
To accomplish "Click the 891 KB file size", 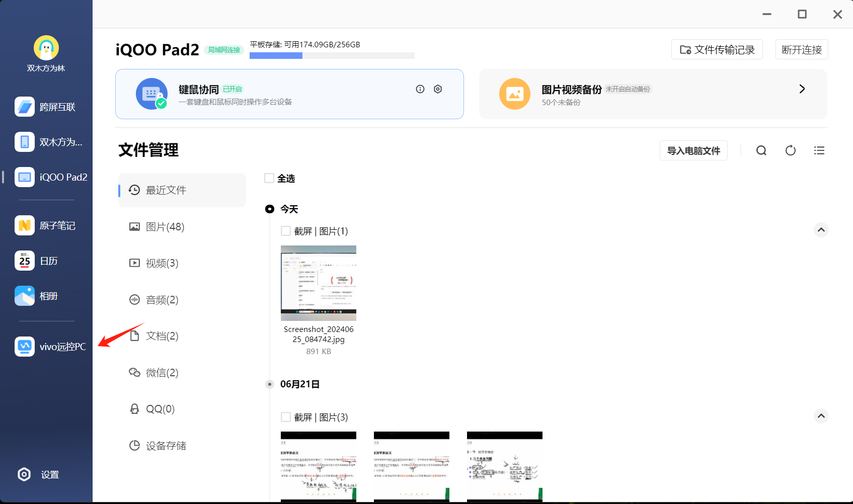I will pyautogui.click(x=319, y=351).
